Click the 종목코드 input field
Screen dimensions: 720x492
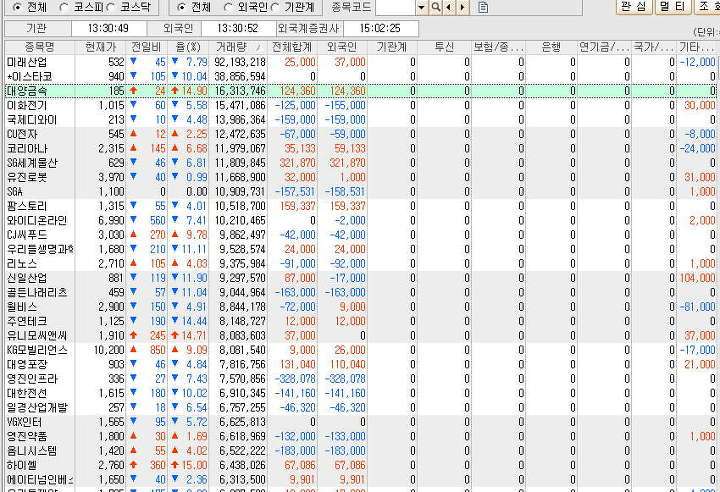[395, 7]
